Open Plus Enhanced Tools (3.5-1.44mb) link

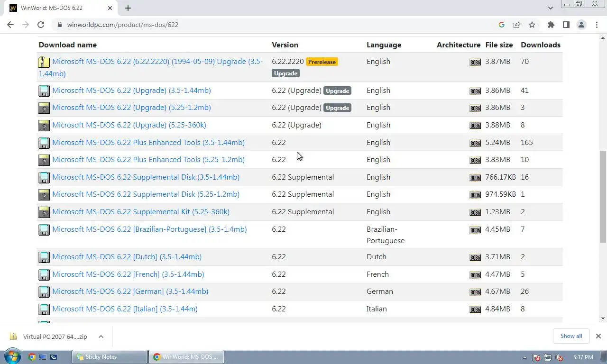(148, 142)
